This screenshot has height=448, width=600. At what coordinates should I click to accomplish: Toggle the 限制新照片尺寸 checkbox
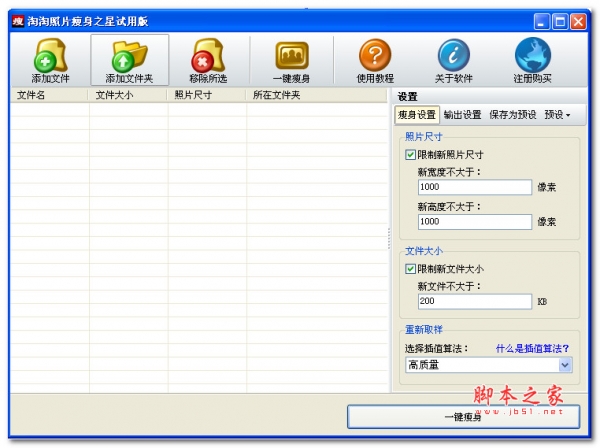[410, 155]
